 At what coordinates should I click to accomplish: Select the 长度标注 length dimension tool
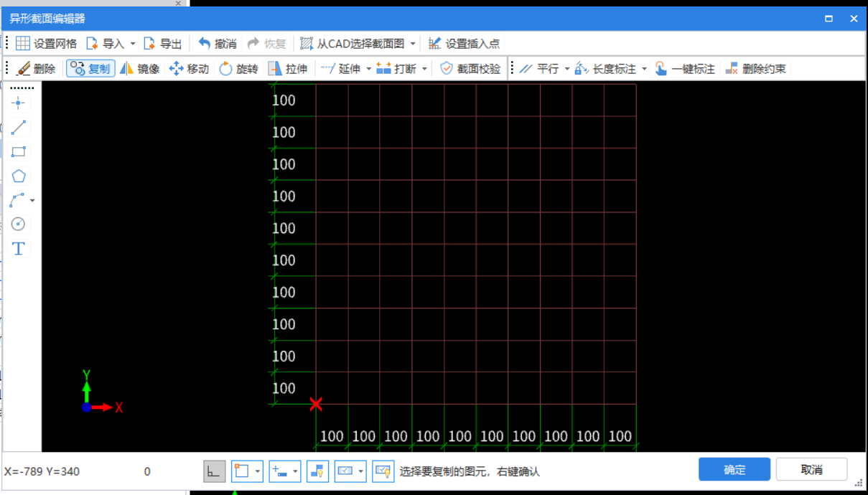pos(605,69)
